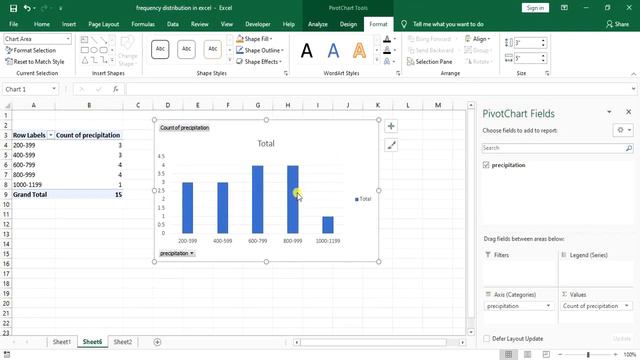Click the Sign in button

click(x=535, y=8)
